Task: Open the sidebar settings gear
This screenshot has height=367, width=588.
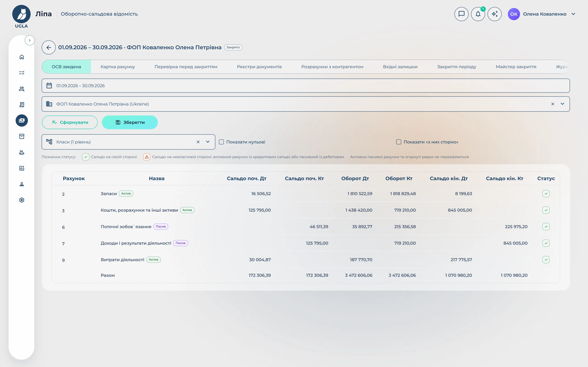Action: (22, 200)
